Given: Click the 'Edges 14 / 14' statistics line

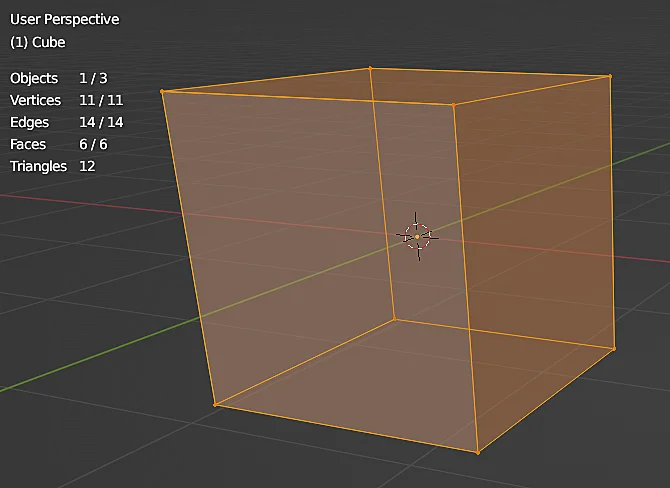Looking at the screenshot, I should [x=67, y=122].
